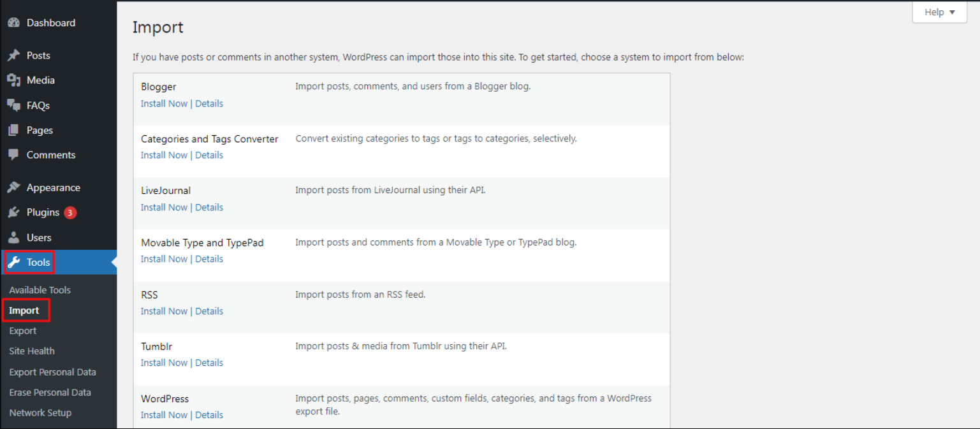
Task: Click the Categories and Tags Converter title
Action: 210,139
